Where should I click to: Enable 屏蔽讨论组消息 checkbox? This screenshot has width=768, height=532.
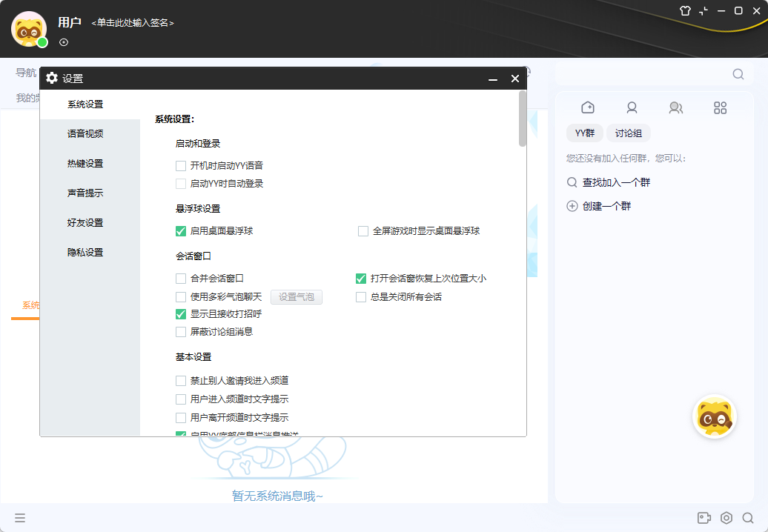pyautogui.click(x=181, y=332)
